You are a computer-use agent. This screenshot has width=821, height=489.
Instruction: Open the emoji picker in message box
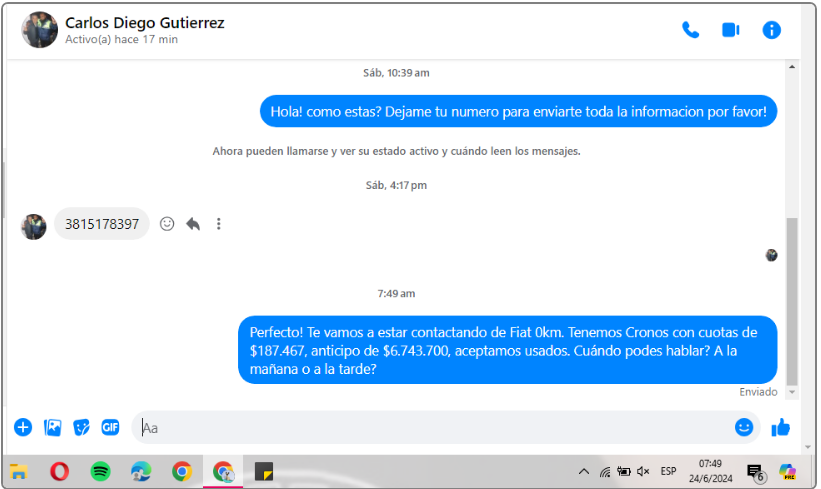pos(743,427)
